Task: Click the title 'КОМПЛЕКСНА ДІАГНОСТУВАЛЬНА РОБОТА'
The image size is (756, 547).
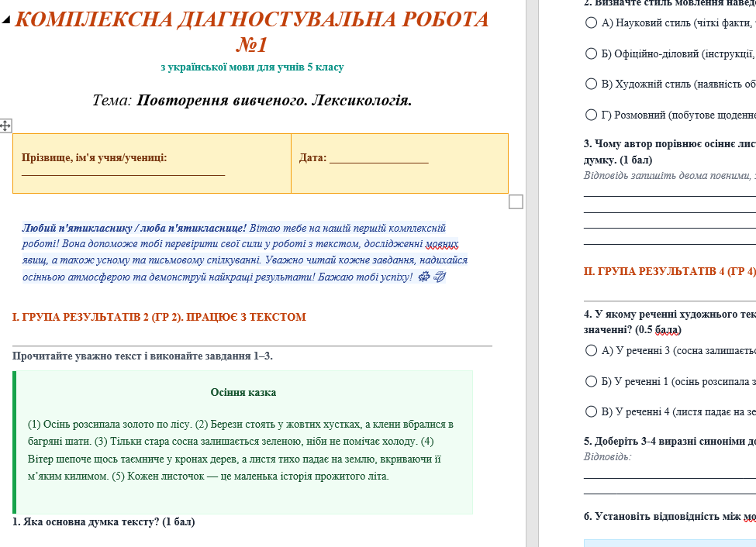Action: point(252,20)
